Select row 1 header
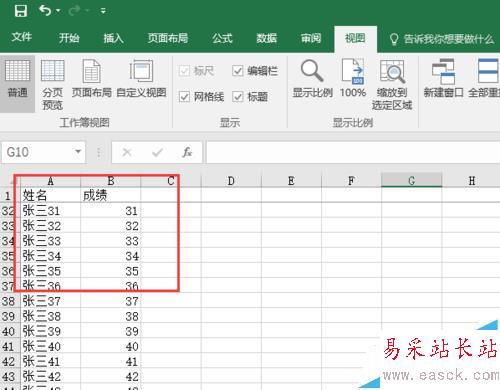Viewport: 500px width, 390px height. point(8,195)
